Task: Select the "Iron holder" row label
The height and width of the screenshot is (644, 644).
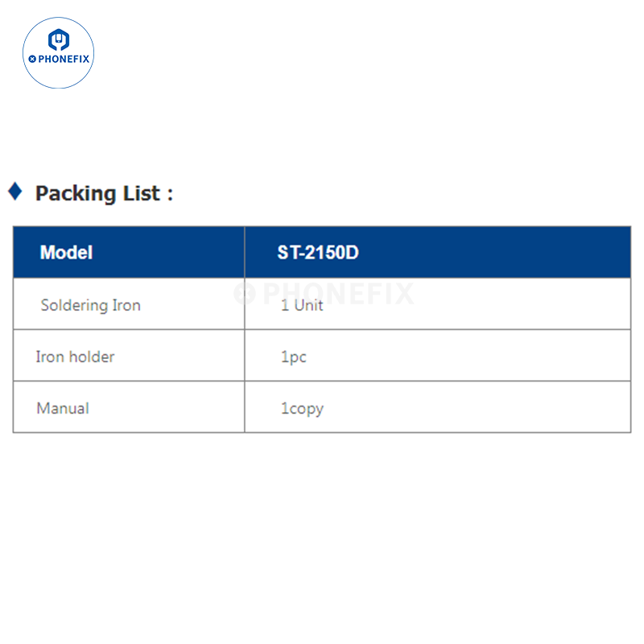Action: coord(75,357)
